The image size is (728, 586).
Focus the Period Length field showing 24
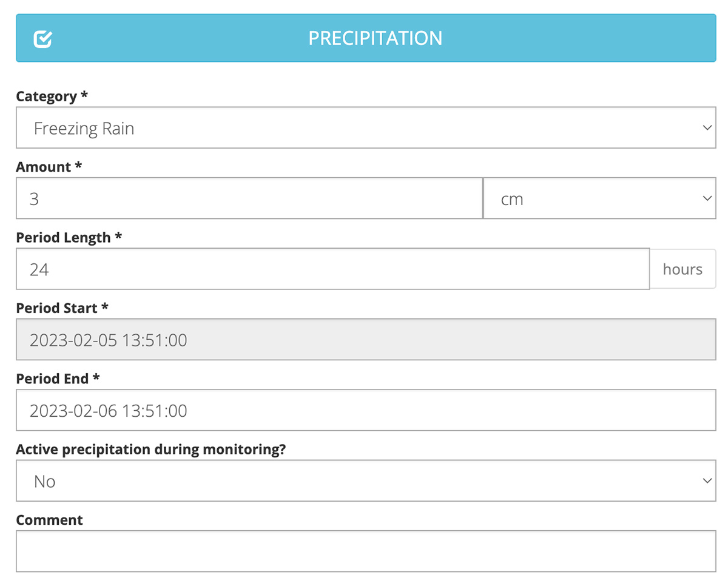[332, 269]
